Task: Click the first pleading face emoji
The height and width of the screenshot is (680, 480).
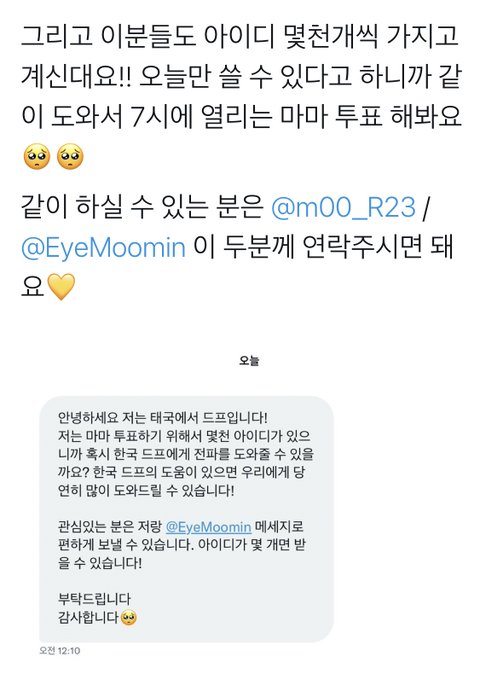Action: pyautogui.click(x=37, y=156)
